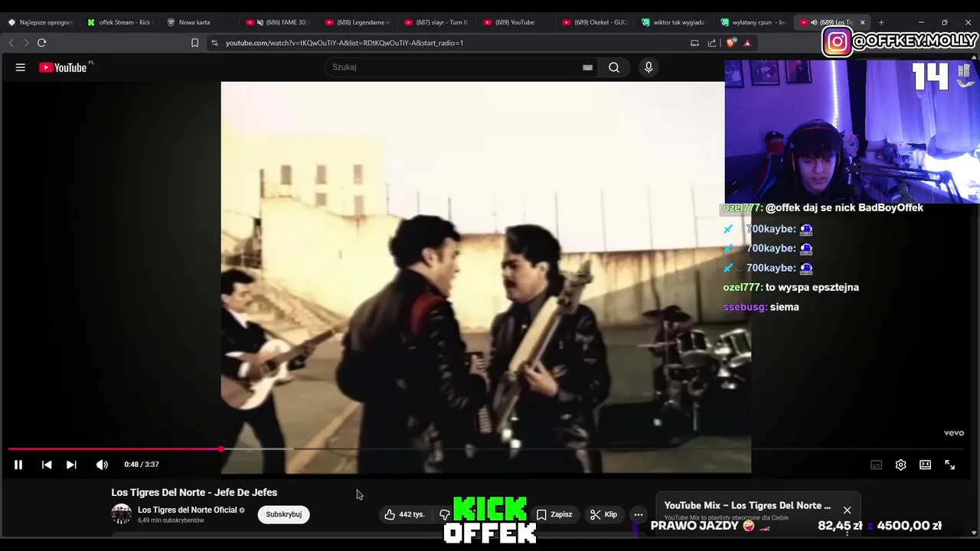Close the YouTube Mix playlist panel
This screenshot has height=551, width=980.
coord(847,510)
